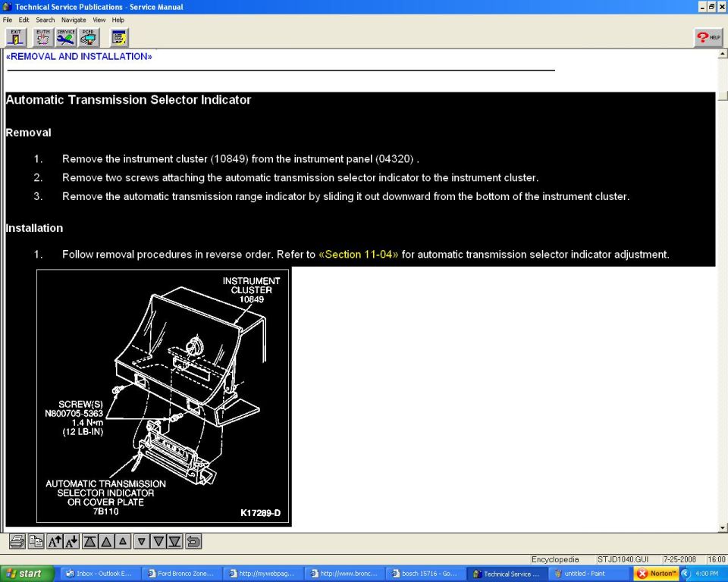728x582 pixels.
Task: Click the vertical scrollbar up arrow
Action: click(x=723, y=54)
